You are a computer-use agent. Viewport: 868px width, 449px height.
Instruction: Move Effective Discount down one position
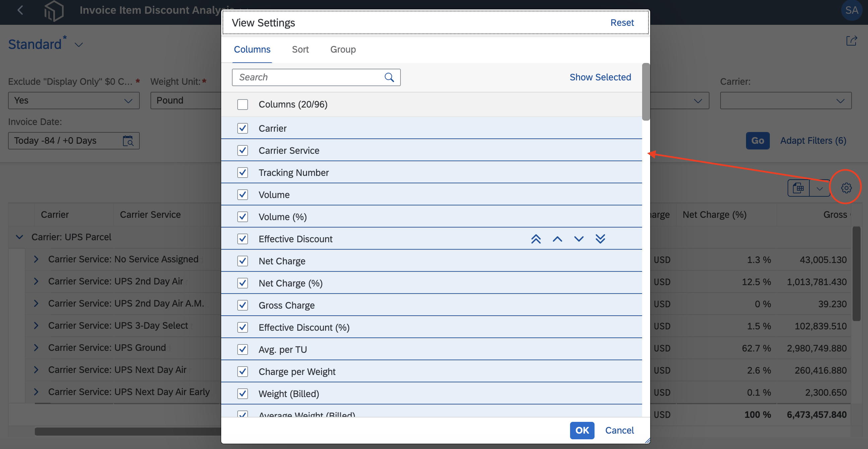point(578,239)
